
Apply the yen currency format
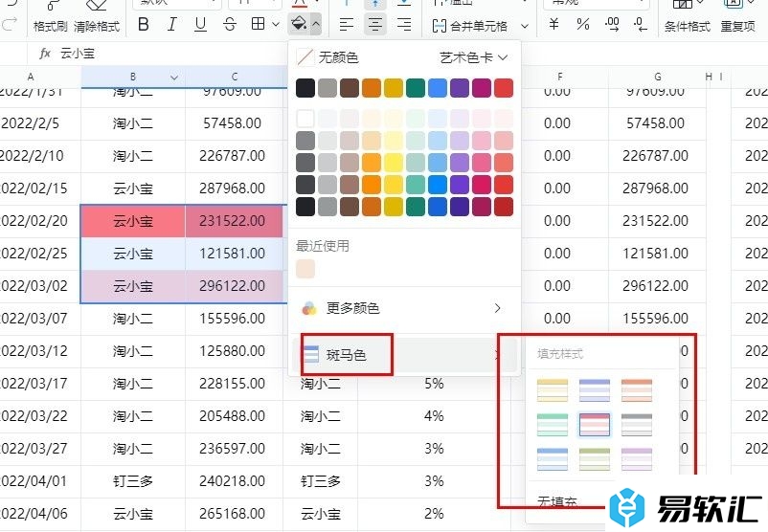[553, 24]
